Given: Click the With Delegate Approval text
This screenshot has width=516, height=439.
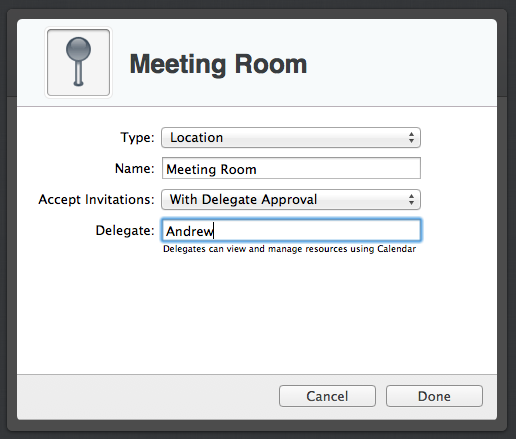Looking at the screenshot, I should (243, 200).
